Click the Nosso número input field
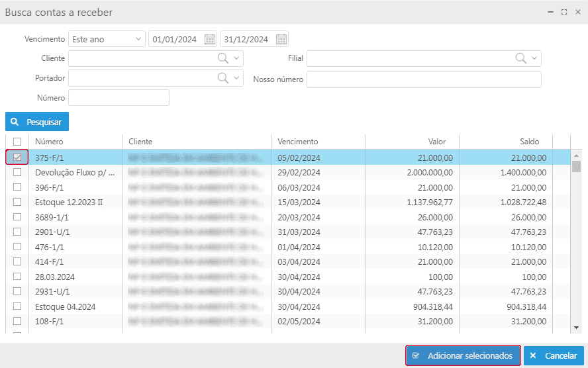 click(x=424, y=79)
